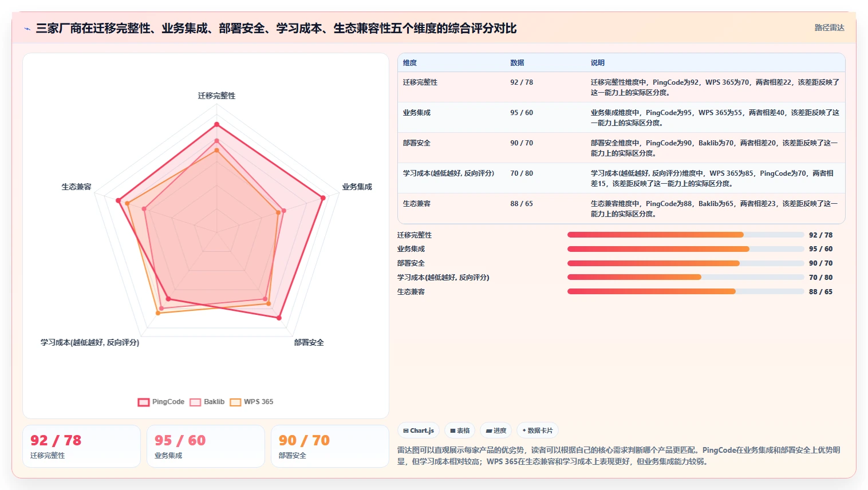Click the 88 / 65 value in the table
The height and width of the screenshot is (490, 868).
(x=522, y=204)
